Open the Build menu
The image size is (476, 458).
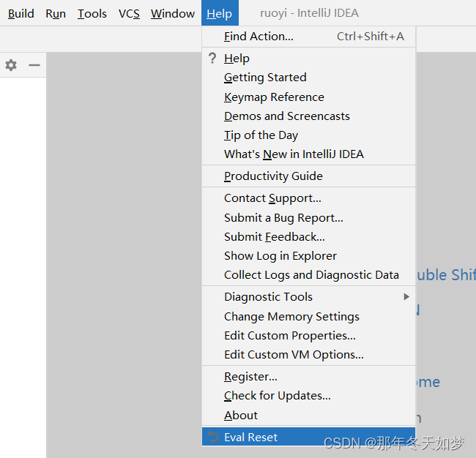[x=21, y=13]
